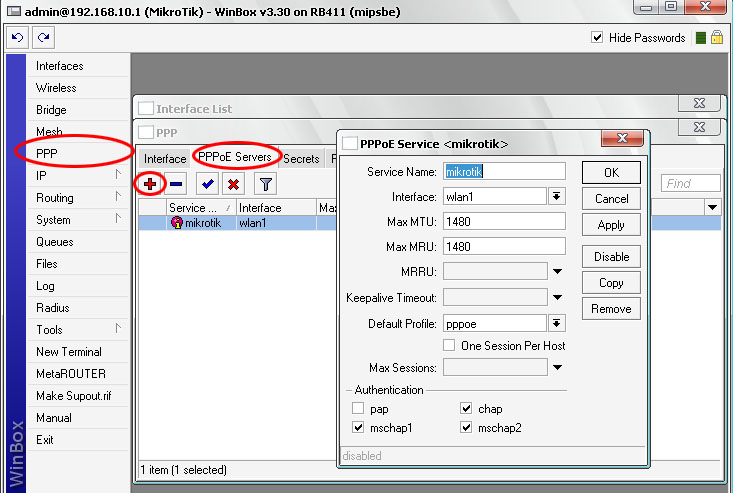Click the undo arrow icon

coord(17,37)
